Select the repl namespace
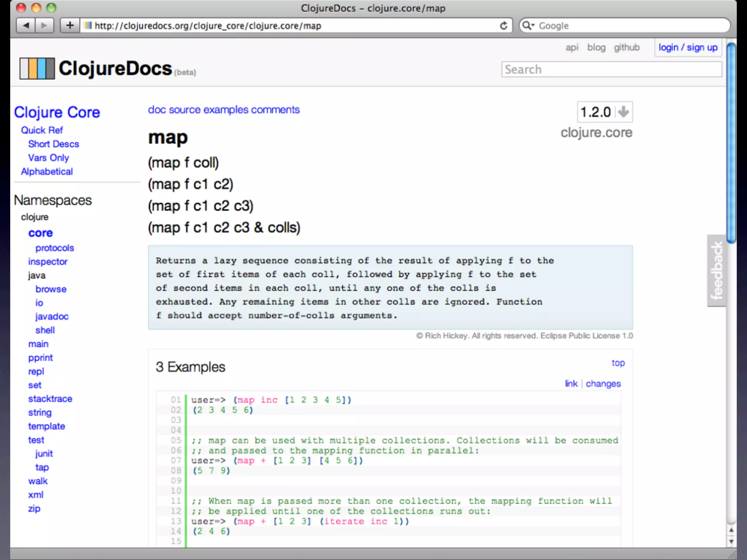 pyautogui.click(x=36, y=372)
